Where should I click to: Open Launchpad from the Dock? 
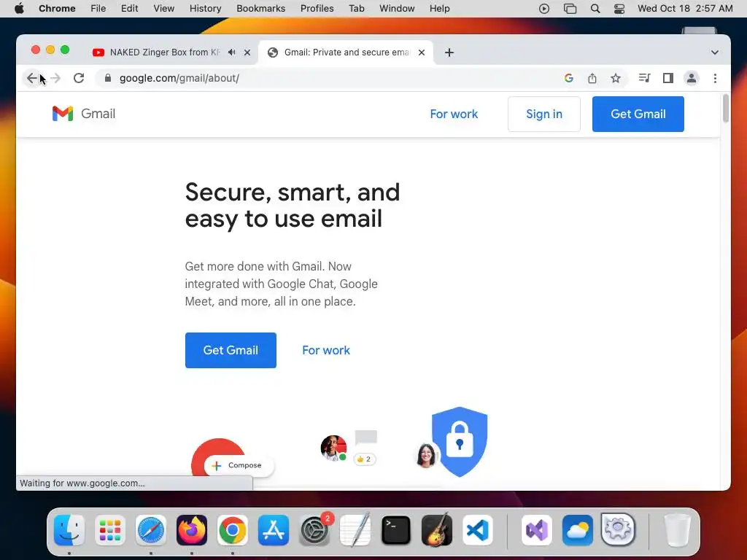pyautogui.click(x=110, y=531)
